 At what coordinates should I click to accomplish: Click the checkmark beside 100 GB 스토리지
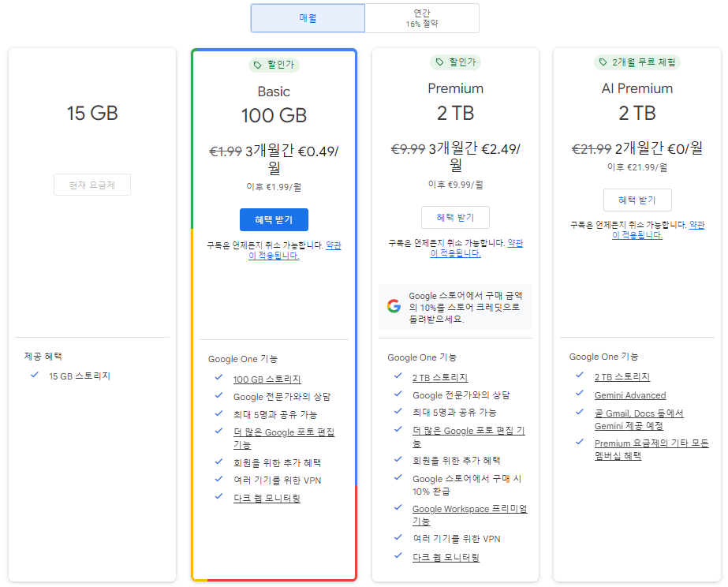tap(218, 378)
